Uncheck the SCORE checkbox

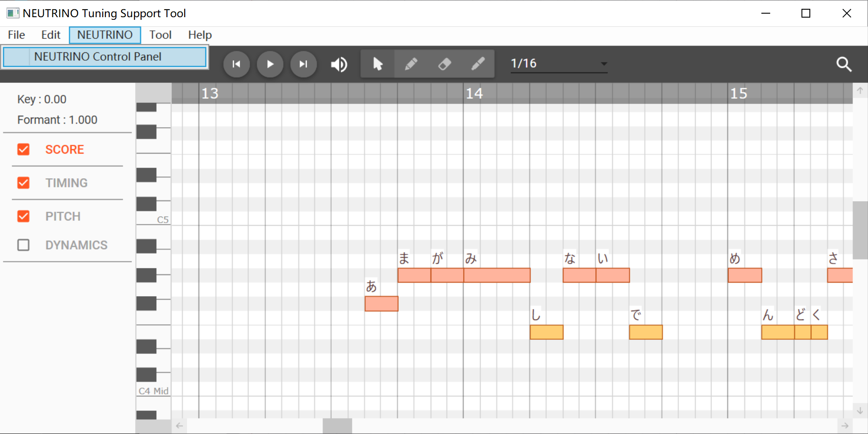click(23, 150)
